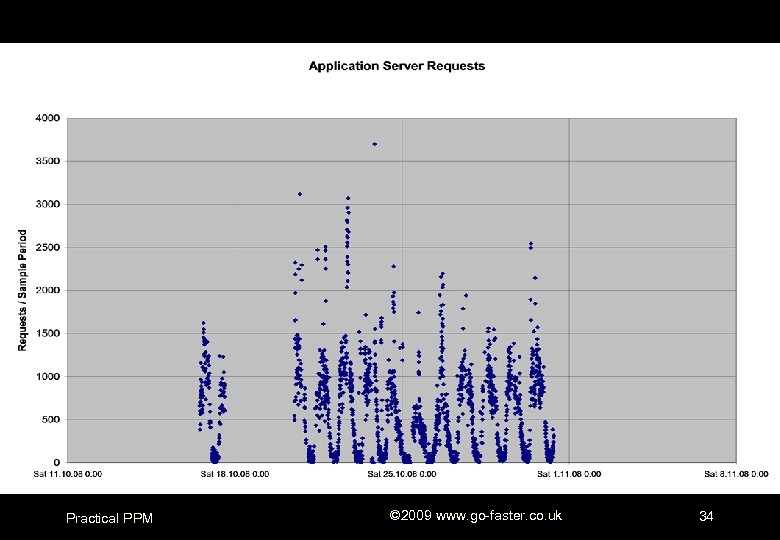The height and width of the screenshot is (540, 780).
Task: Click the chart title "Application Server Requests"
Action: [396, 66]
